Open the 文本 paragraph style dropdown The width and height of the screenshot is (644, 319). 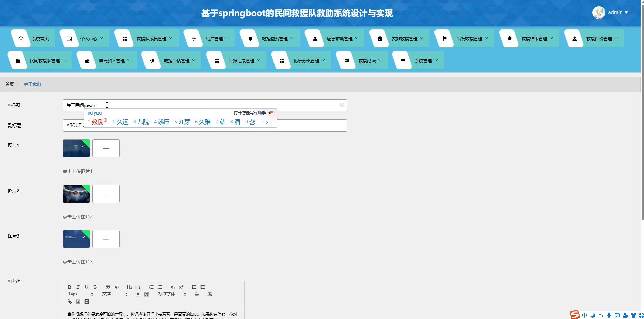click(115, 294)
